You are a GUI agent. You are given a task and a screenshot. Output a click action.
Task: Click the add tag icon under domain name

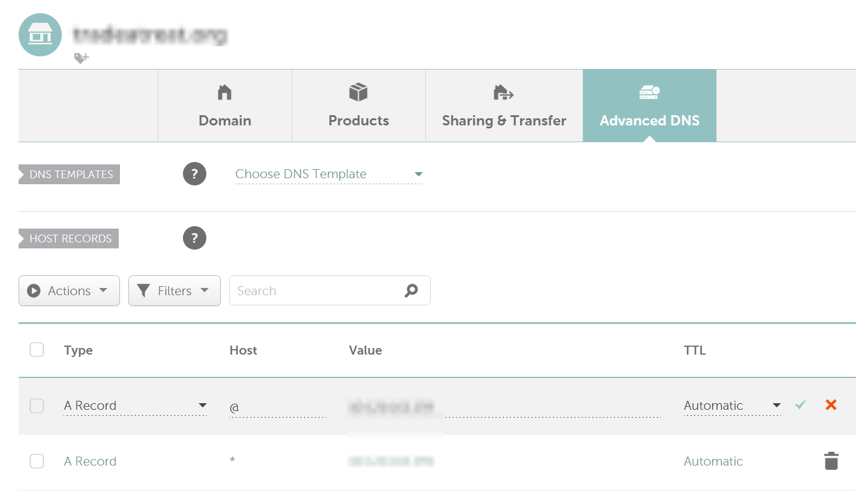(82, 58)
